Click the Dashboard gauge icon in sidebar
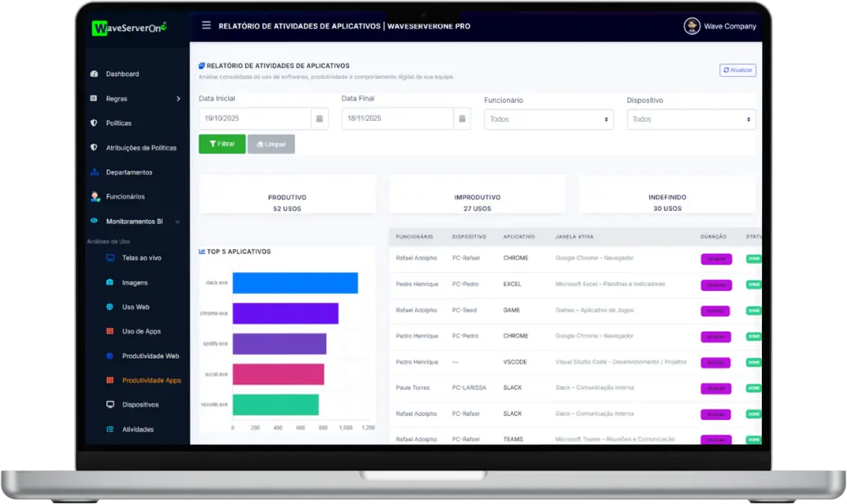 [x=94, y=74]
